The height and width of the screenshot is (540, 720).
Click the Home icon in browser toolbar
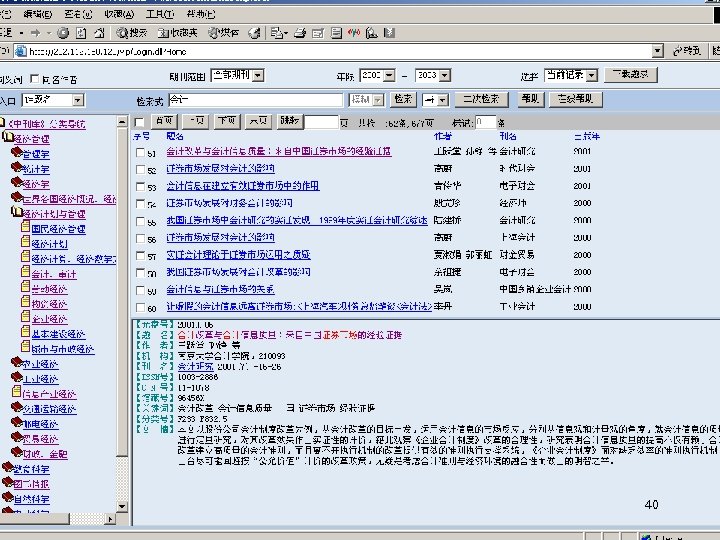pos(99,33)
